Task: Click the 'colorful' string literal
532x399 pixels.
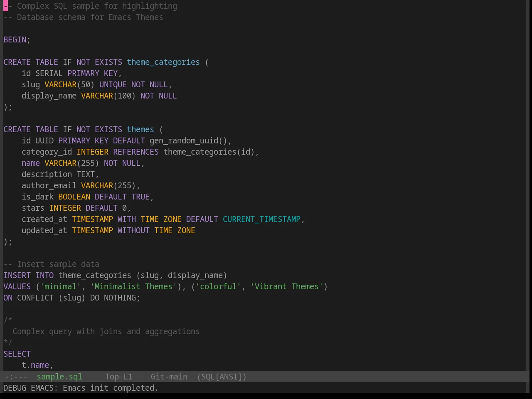Action: [218, 286]
